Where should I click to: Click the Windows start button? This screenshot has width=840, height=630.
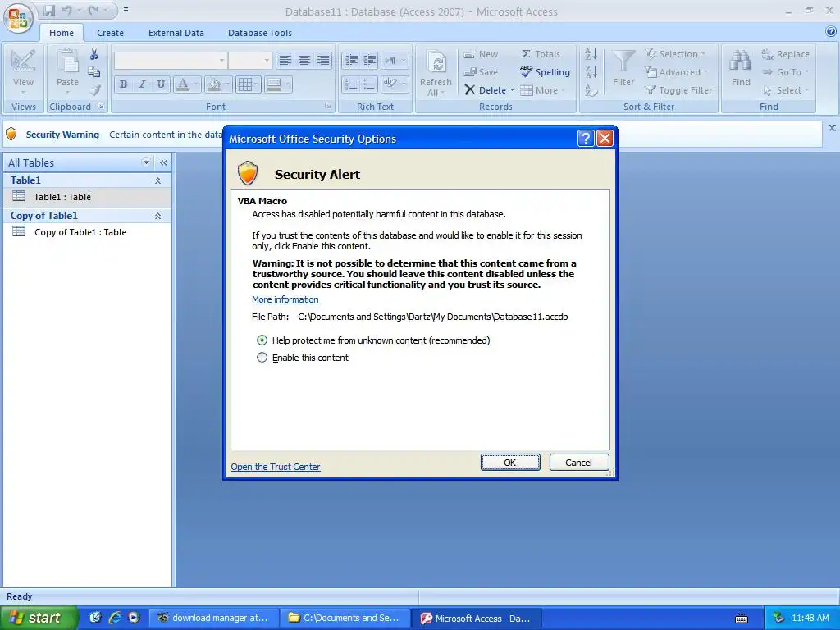39,618
